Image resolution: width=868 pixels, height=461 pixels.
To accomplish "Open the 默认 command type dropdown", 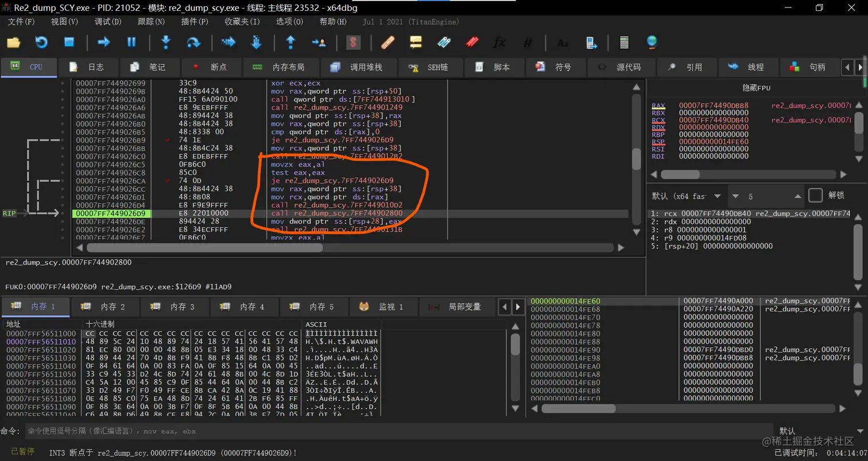I will click(817, 431).
